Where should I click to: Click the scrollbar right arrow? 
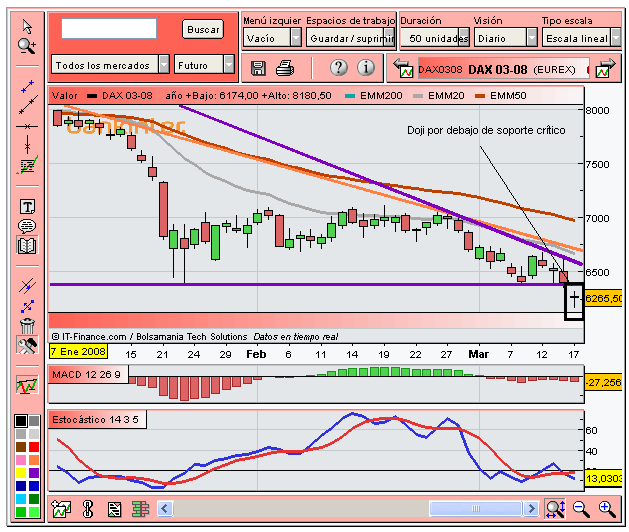tap(532, 509)
